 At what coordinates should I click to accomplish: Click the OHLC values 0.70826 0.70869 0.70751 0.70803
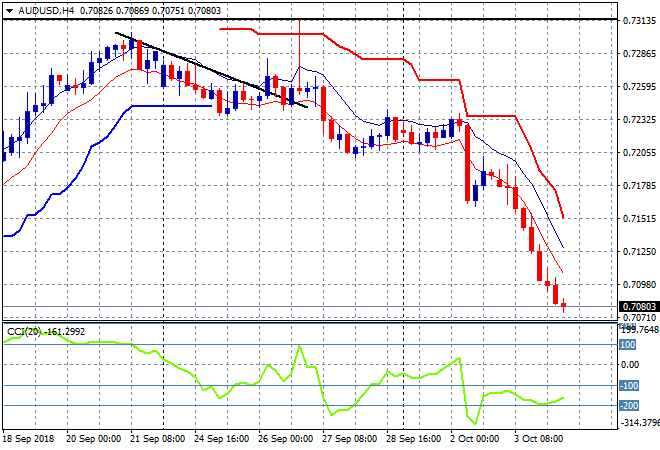150,11
